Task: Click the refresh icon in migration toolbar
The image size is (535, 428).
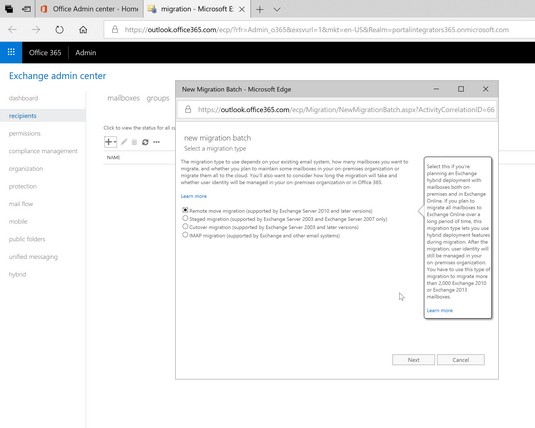Action: (145, 142)
